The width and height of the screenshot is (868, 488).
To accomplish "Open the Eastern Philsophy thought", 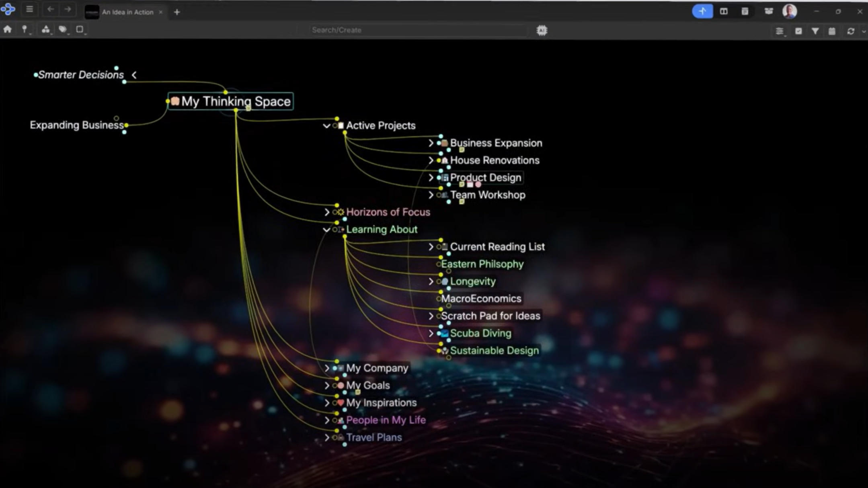I will tap(482, 264).
